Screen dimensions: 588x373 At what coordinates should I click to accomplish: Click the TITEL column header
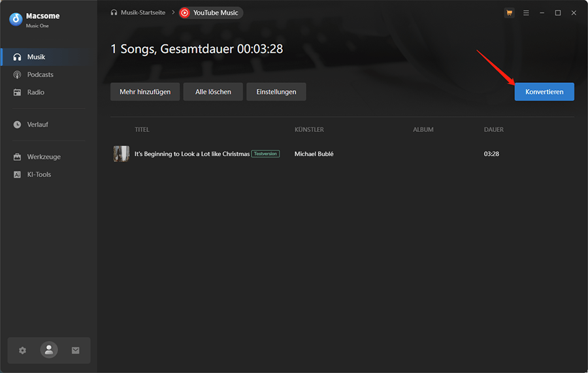pos(142,130)
